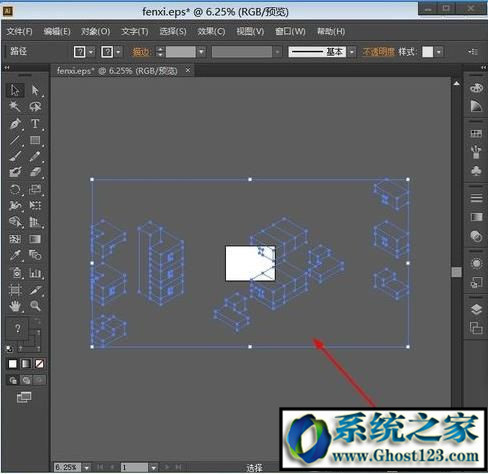488x474 pixels.
Task: Expand the zoom level dropdown
Action: tap(86, 468)
